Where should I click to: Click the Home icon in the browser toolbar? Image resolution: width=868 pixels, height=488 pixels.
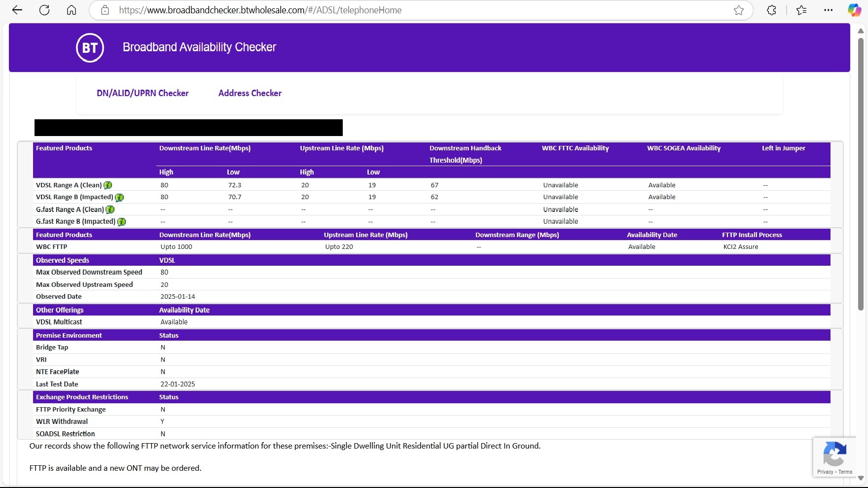(72, 10)
